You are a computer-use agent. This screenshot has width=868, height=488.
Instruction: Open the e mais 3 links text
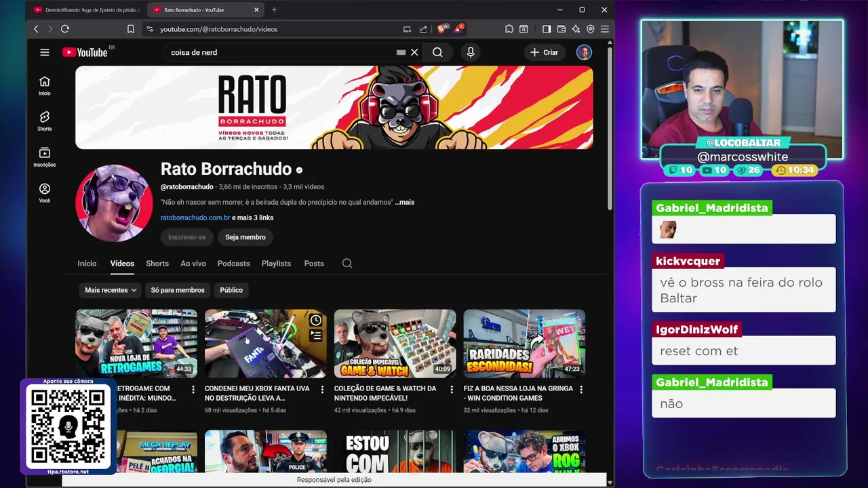[x=253, y=218]
